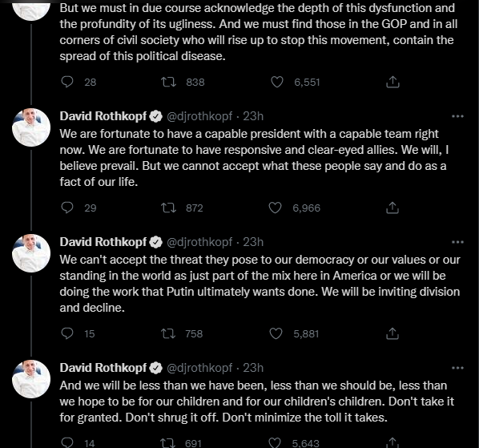479x448 pixels.
Task: Open David Rothkopf name on 'capable president' tweet
Action: (x=103, y=116)
